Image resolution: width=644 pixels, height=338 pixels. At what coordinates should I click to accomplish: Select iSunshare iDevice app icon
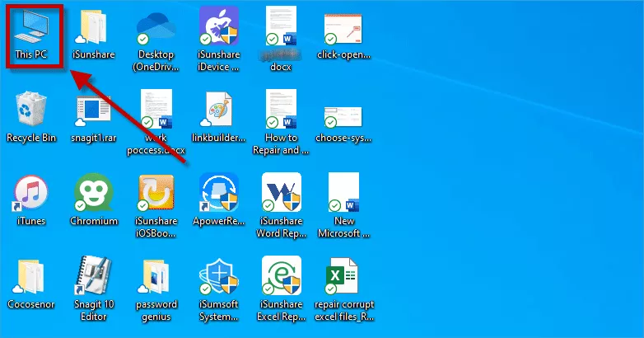point(218,26)
